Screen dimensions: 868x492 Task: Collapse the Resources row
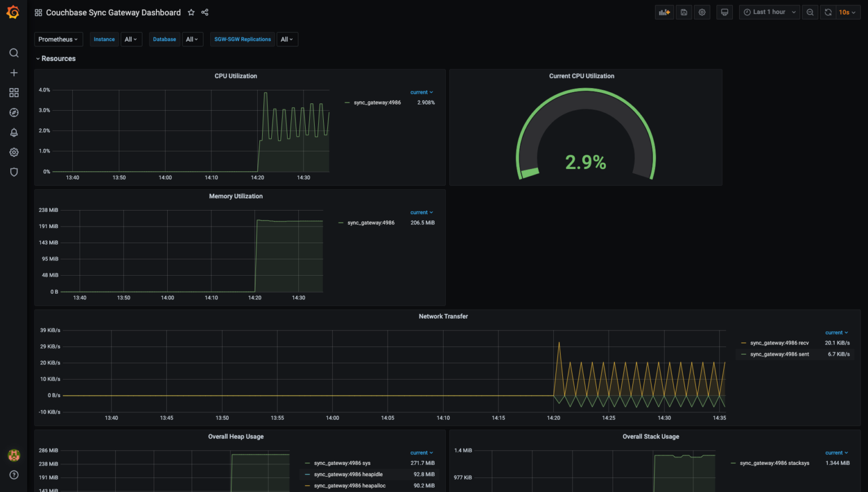tap(55, 58)
